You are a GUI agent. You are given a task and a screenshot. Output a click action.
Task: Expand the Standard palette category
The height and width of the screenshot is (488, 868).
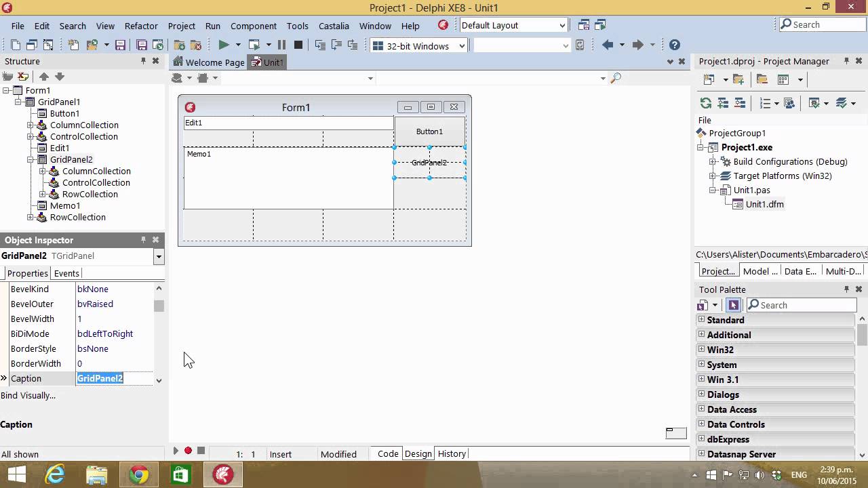pyautogui.click(x=702, y=320)
